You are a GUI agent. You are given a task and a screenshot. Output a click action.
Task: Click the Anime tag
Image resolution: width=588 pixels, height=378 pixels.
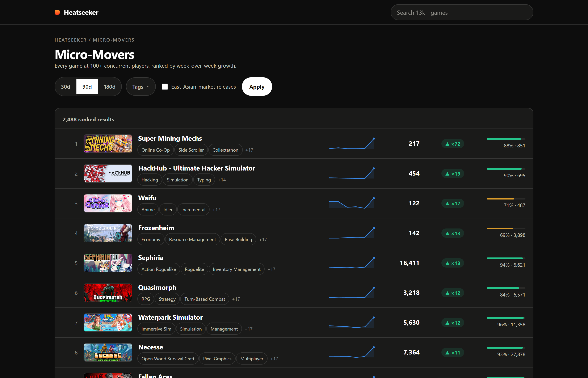(148, 210)
